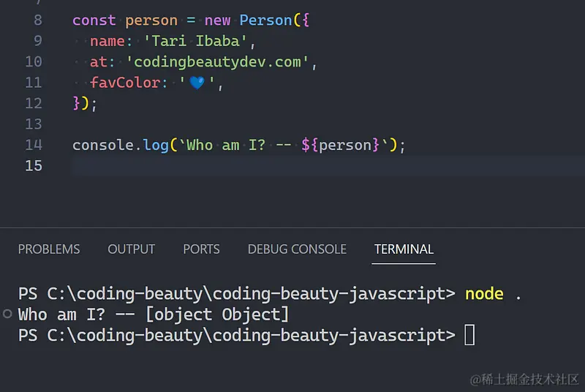Click line number 15 in gutter
Viewport: 585px width, 392px height.
34,165
